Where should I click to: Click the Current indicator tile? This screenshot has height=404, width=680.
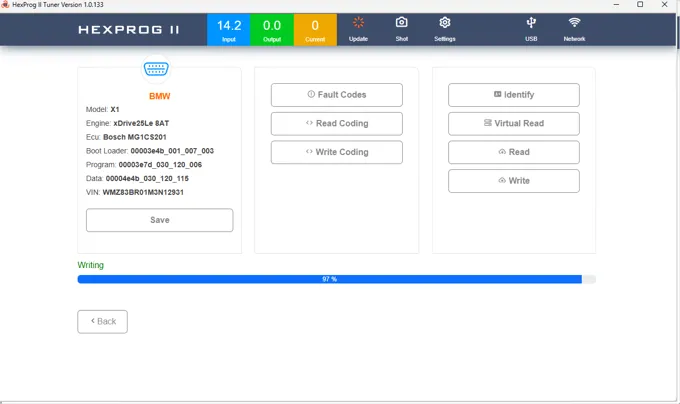pos(315,29)
